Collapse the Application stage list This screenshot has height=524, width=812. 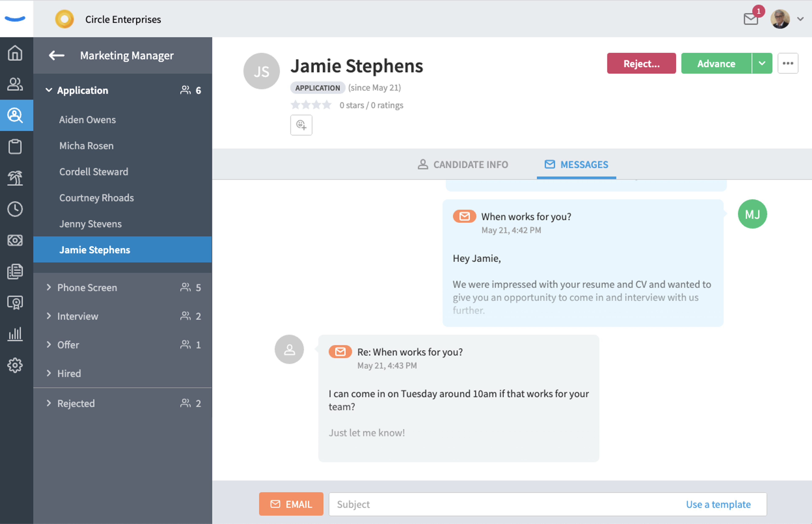point(49,90)
